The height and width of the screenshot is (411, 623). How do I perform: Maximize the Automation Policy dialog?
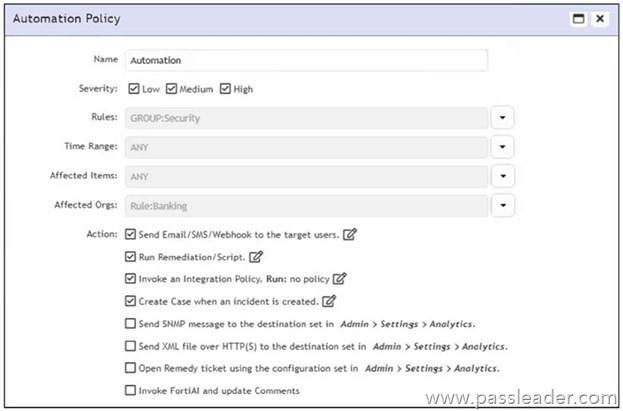pos(578,18)
